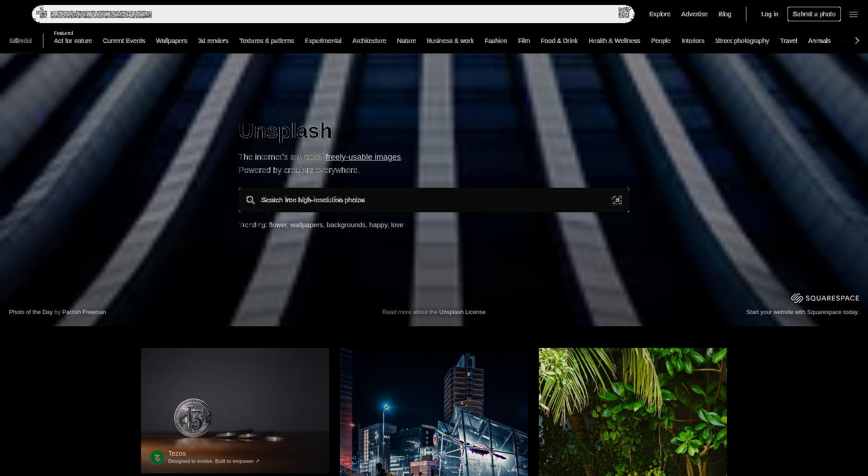Open the hamburger menu icon

point(854,14)
